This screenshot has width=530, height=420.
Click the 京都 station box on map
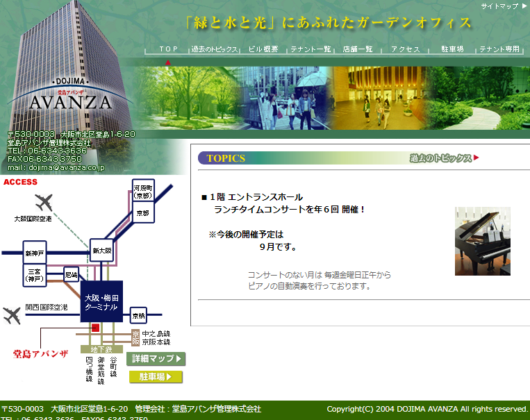pyautogui.click(x=143, y=213)
